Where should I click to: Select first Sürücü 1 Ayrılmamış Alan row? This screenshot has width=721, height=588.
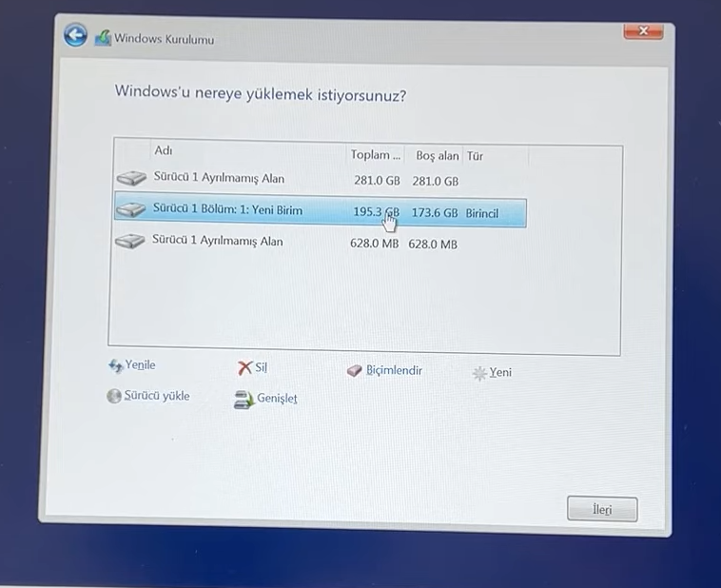pyautogui.click(x=321, y=179)
